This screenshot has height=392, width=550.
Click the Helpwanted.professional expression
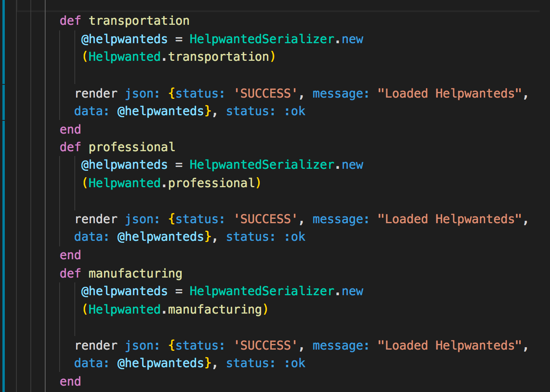[x=172, y=183]
